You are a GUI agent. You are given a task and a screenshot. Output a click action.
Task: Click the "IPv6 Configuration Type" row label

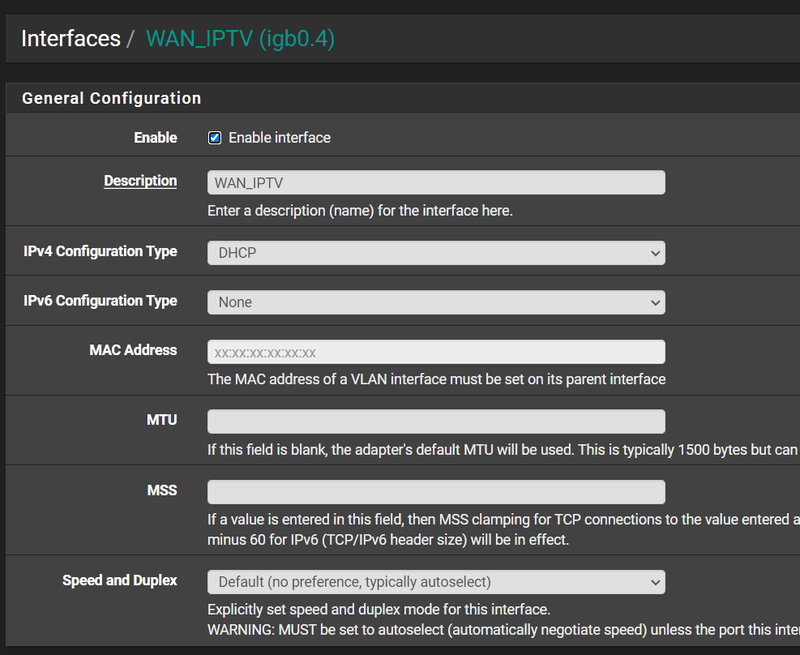pyautogui.click(x=100, y=301)
